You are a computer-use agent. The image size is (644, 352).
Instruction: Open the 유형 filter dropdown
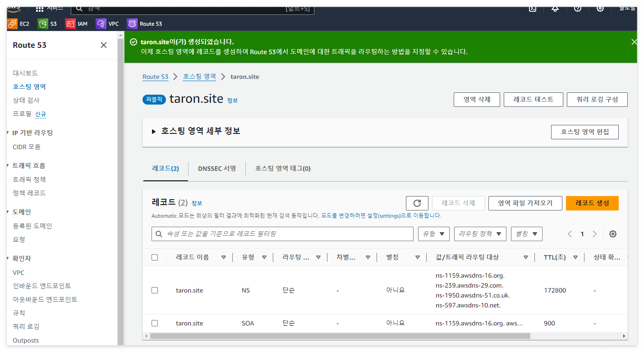pos(434,234)
